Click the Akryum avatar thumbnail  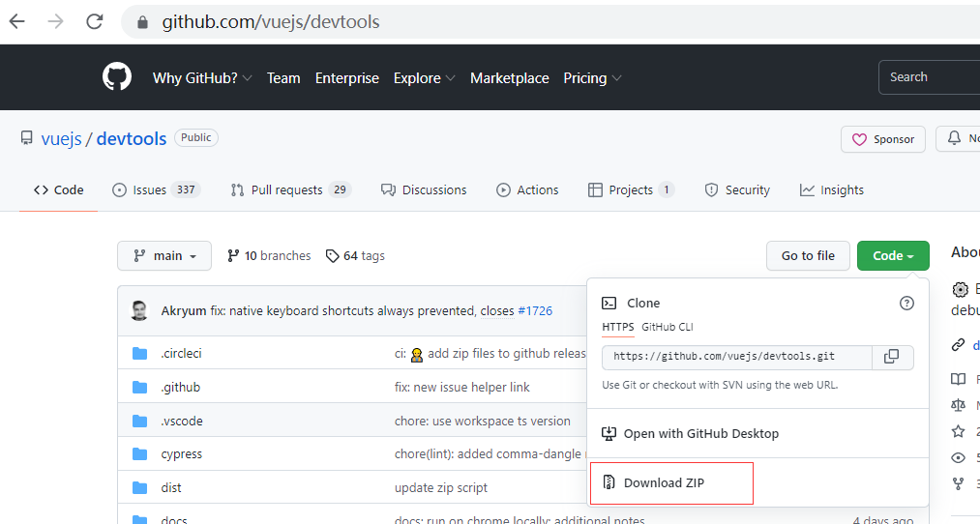pyautogui.click(x=139, y=310)
